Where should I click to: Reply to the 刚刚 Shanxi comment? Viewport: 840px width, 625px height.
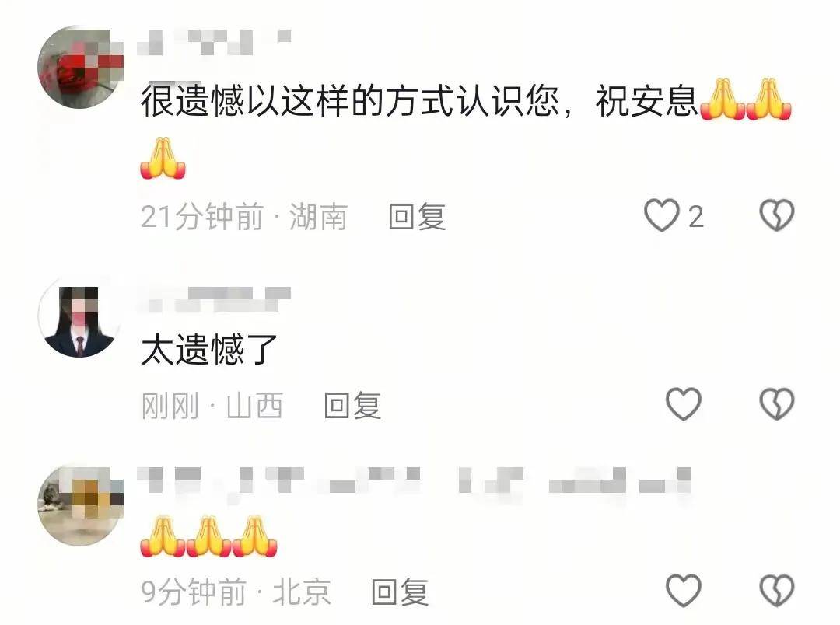(x=352, y=405)
